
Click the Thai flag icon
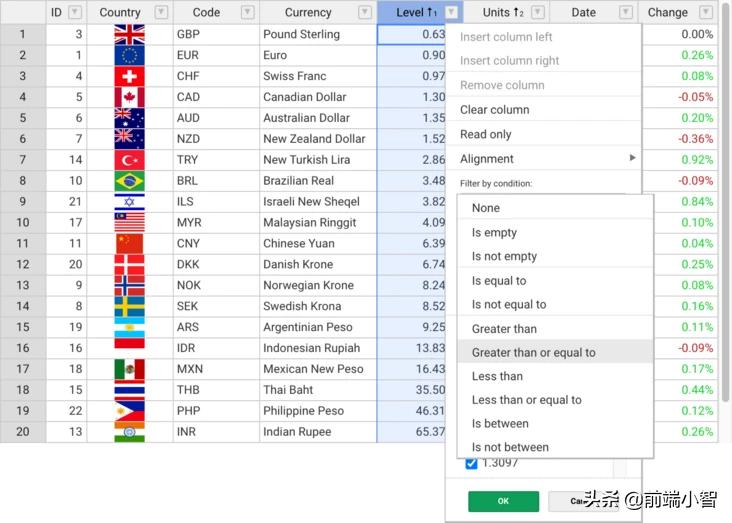[x=129, y=390]
